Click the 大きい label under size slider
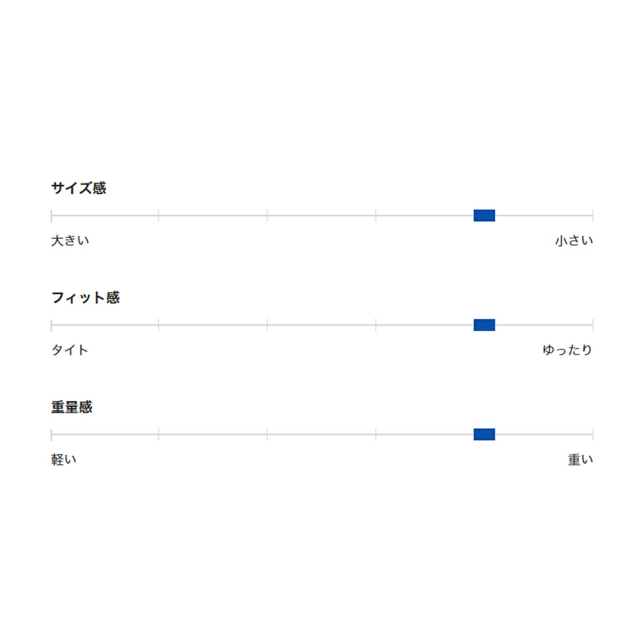 point(70,240)
